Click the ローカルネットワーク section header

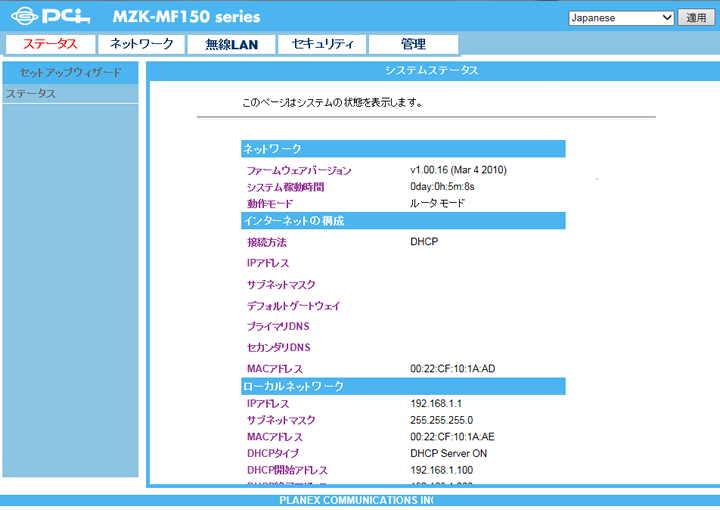click(x=403, y=386)
